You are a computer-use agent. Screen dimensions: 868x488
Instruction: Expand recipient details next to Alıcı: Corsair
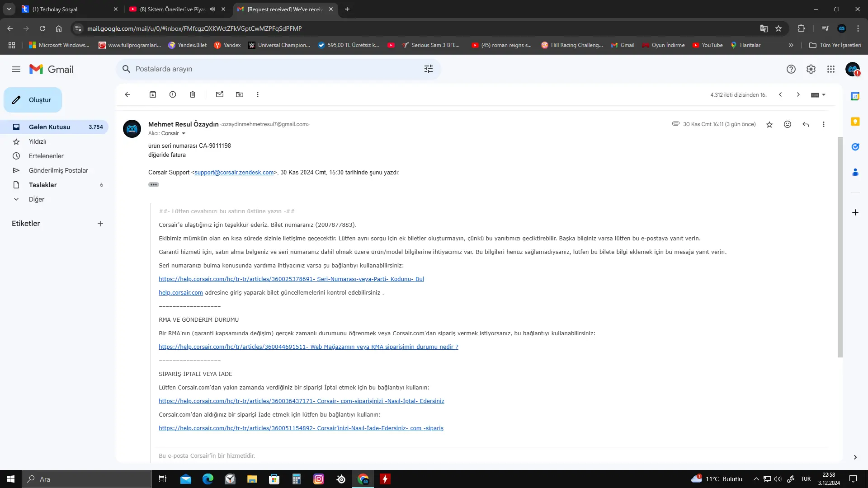(x=184, y=133)
